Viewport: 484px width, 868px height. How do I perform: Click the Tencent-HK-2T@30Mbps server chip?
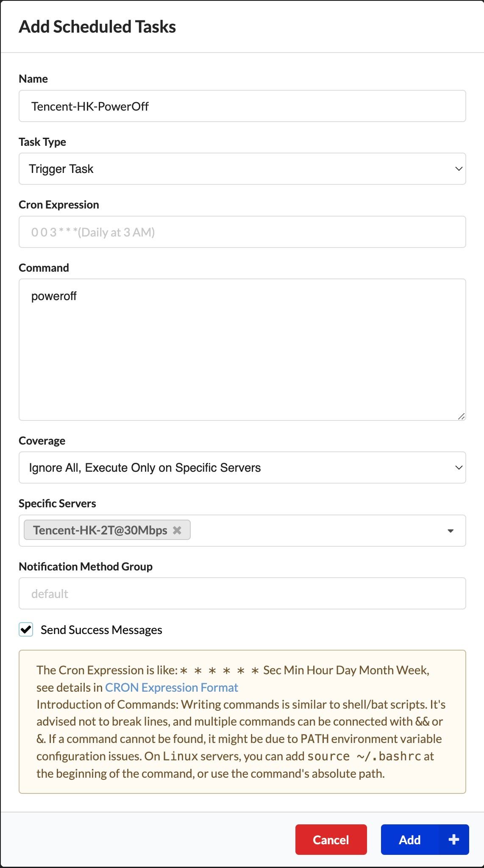click(100, 530)
